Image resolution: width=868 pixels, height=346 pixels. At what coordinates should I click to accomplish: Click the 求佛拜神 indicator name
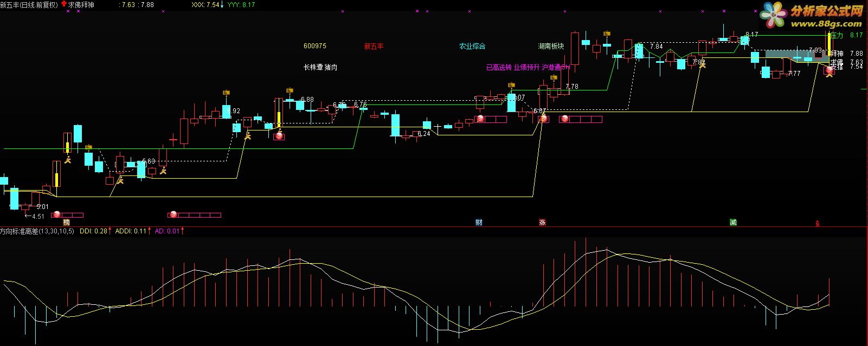(x=81, y=5)
